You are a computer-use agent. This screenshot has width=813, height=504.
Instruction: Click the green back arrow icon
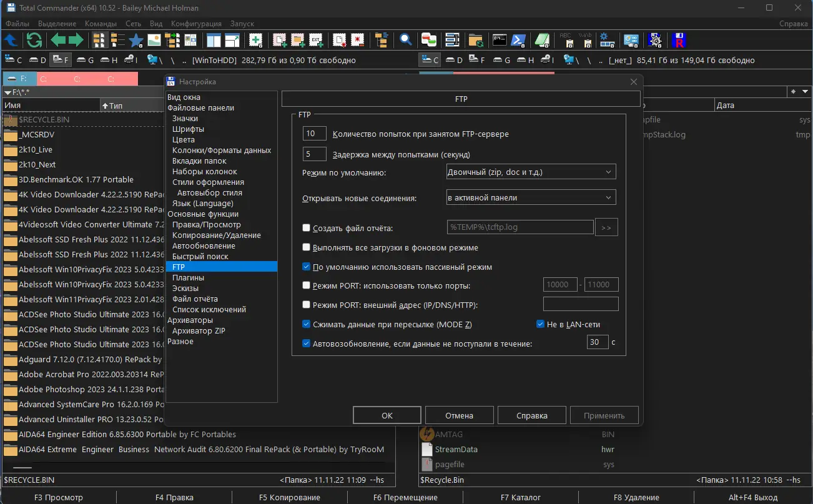pos(58,41)
